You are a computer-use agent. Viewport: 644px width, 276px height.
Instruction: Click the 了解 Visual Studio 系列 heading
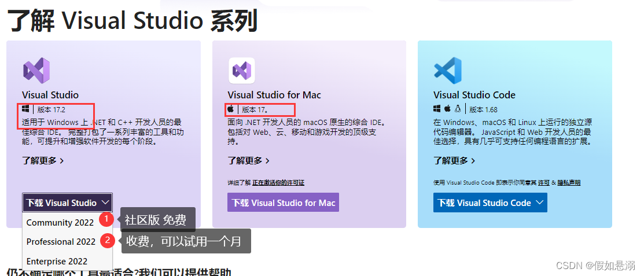(133, 20)
